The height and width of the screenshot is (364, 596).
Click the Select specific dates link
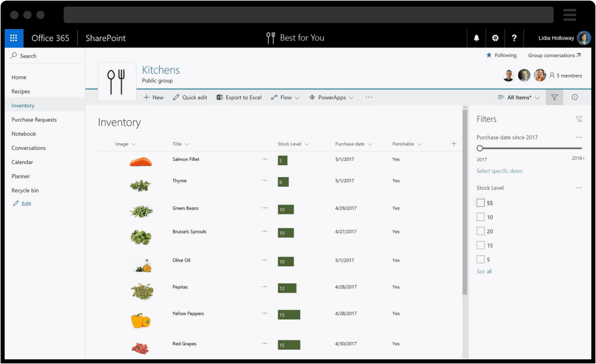pyautogui.click(x=499, y=171)
